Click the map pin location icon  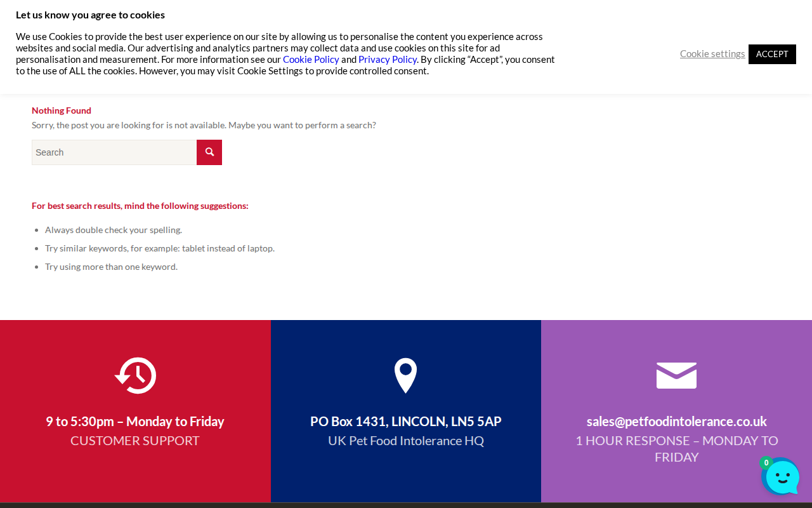[405, 375]
